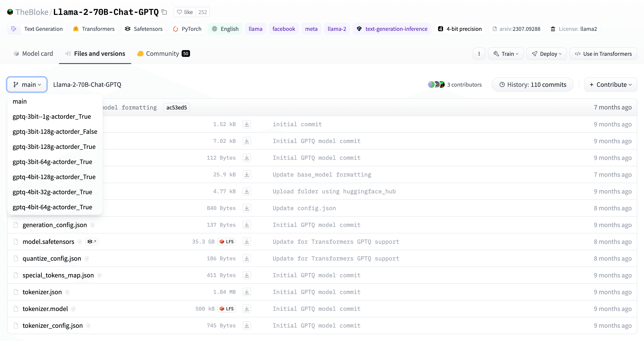Expand the Deploy dropdown
This screenshot has width=644, height=341.
coord(546,54)
